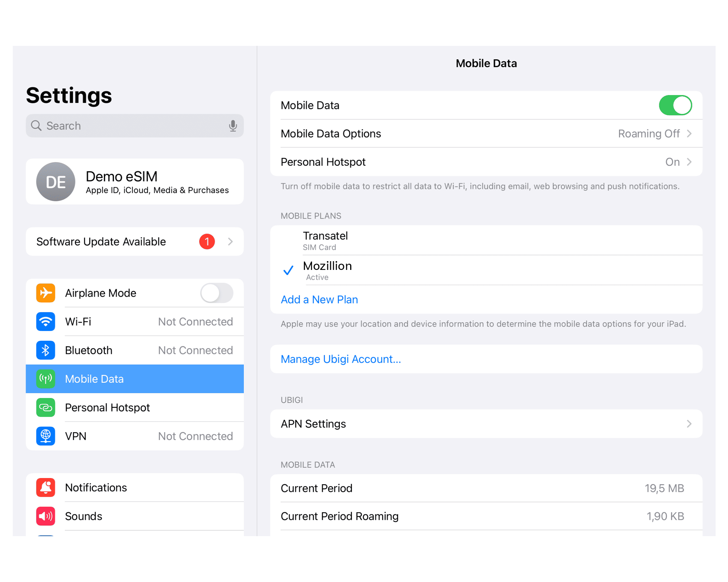The image size is (728, 582).
Task: Click the Sounds speaker icon
Action: point(45,516)
